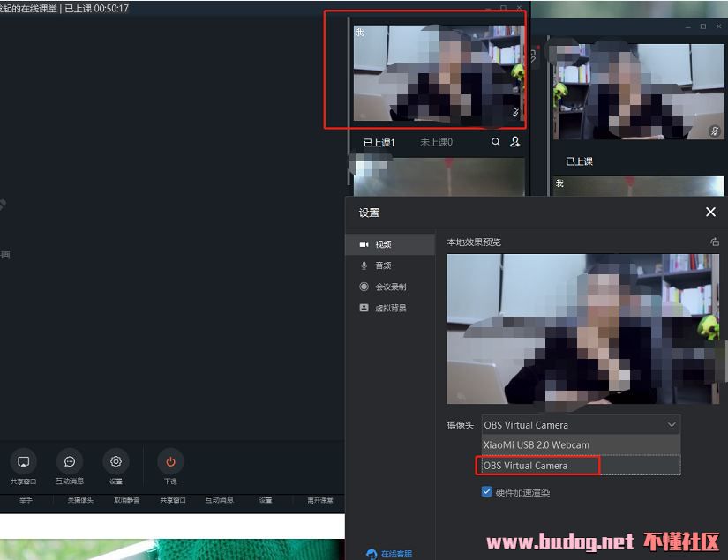Open 互动消息 chat messages icon
The height and width of the screenshot is (560, 728).
(70, 461)
